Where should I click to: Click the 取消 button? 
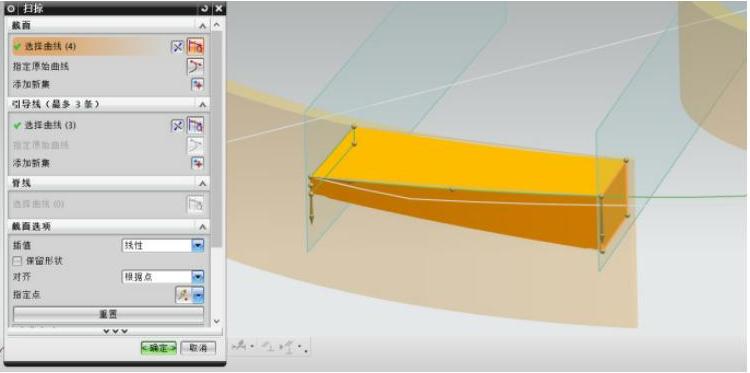[198, 348]
